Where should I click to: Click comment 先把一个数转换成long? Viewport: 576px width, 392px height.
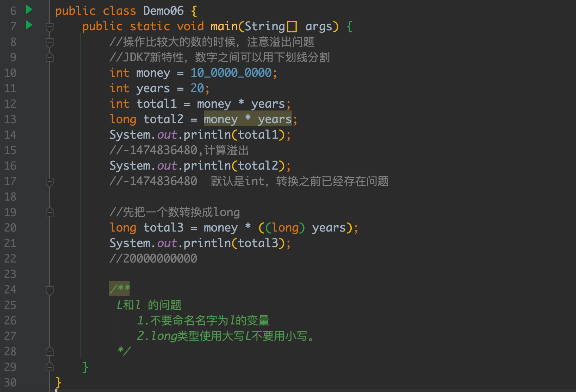[x=175, y=212]
